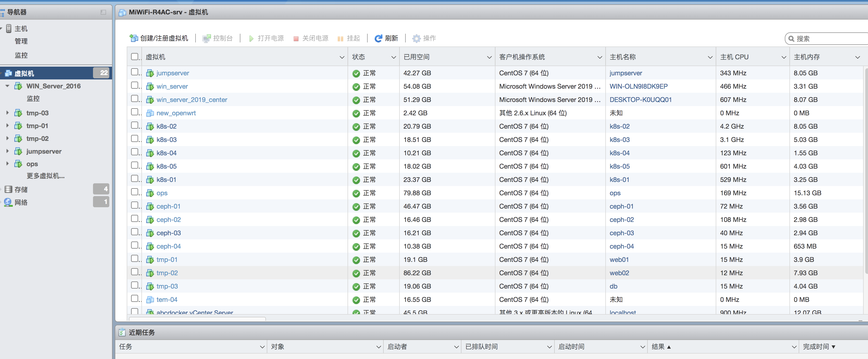Check the box for the k8s-03 row
The image size is (868, 359).
pos(135,138)
